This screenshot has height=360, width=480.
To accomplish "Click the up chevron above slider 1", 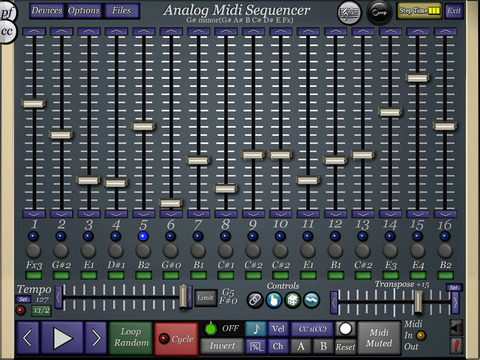I will point(34,31).
